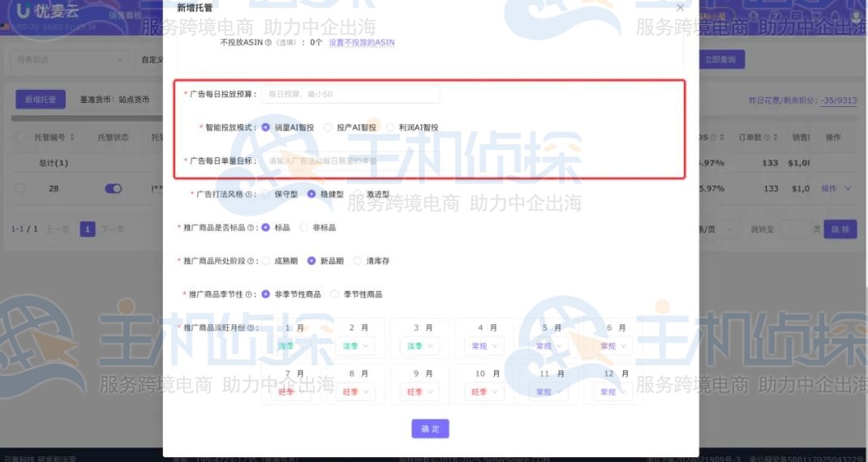The width and height of the screenshot is (868, 462).
Task: Click the help icon next to 推广商品所处阶段
Action: pos(251,261)
